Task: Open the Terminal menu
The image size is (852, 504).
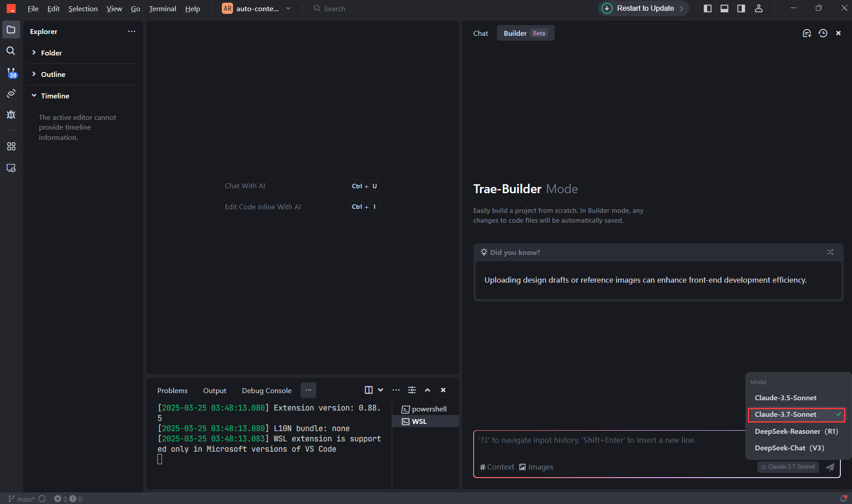Action: click(162, 8)
